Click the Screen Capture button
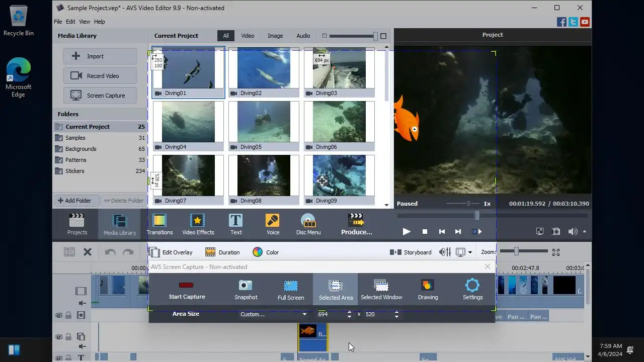644x362 pixels. (x=100, y=96)
